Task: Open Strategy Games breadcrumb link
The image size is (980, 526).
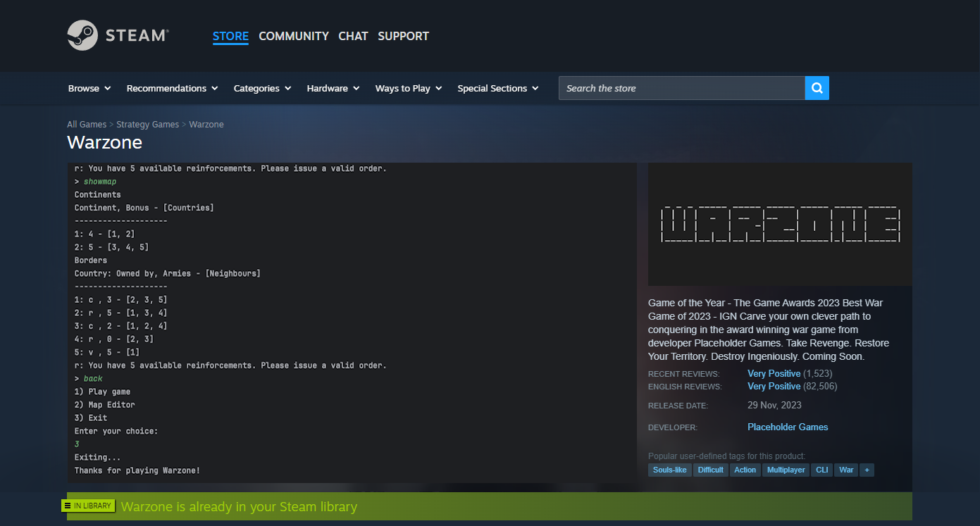Action: point(148,125)
